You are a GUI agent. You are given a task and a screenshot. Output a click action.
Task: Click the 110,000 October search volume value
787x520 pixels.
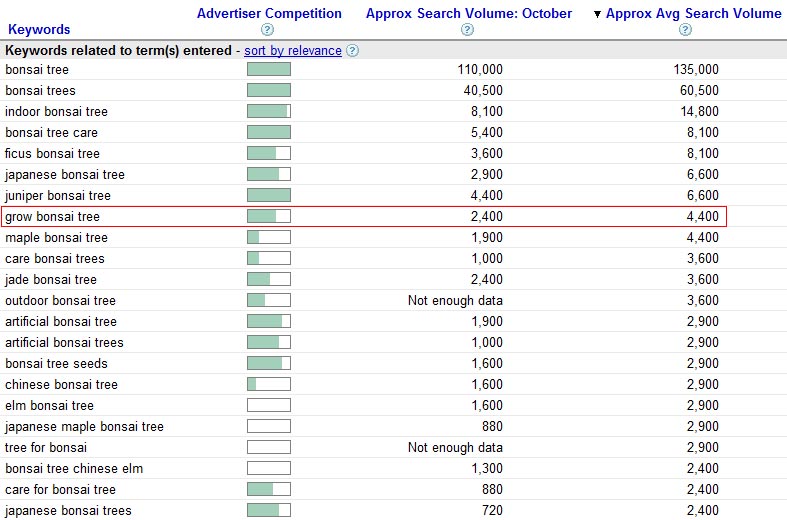(478, 69)
